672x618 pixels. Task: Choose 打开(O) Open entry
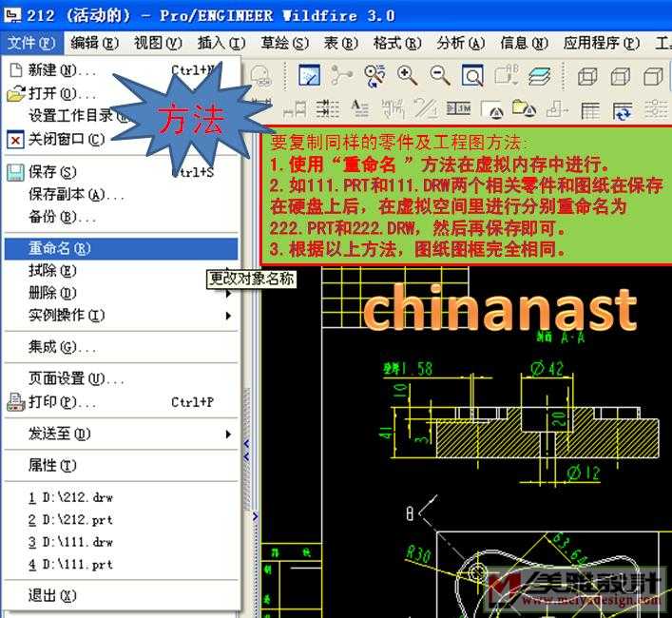click(x=121, y=93)
